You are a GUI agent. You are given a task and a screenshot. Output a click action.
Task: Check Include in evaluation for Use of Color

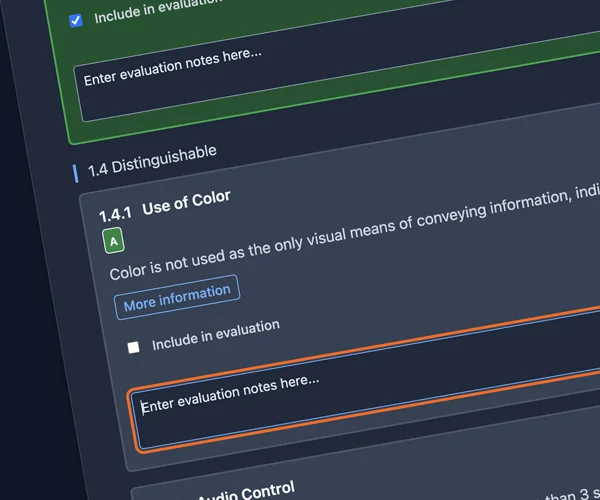(x=133, y=347)
